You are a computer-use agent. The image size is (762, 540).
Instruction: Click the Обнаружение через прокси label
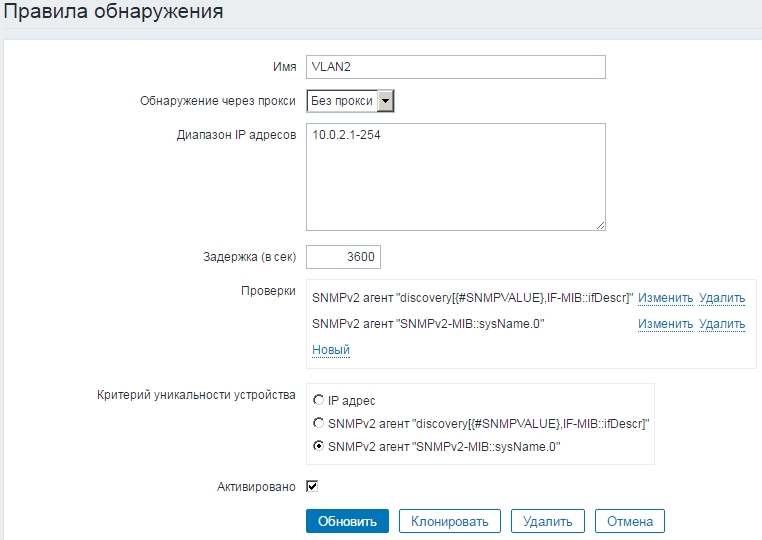point(217,101)
